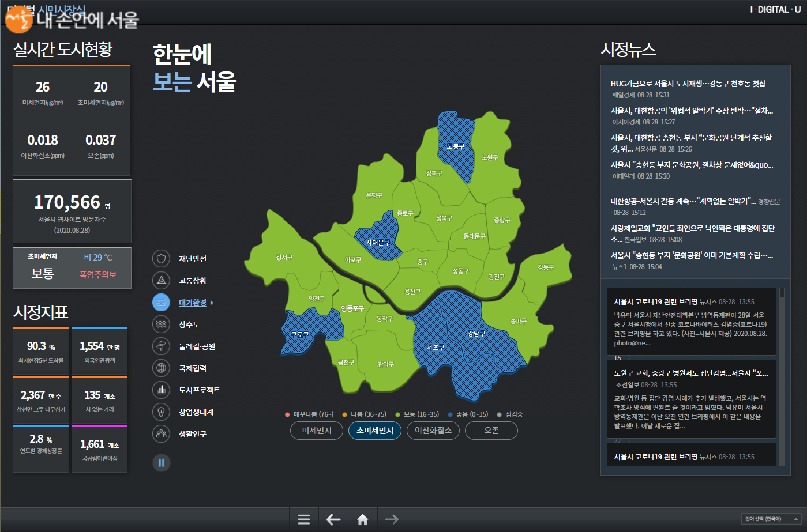Select the 이산화질소 display mode
This screenshot has width=807, height=532.
point(433,430)
